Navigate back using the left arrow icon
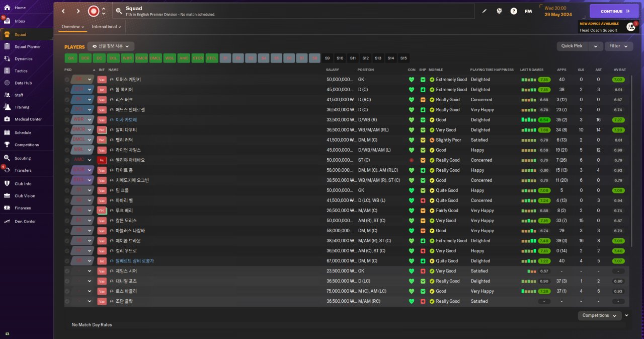The height and width of the screenshot is (339, 644). pyautogui.click(x=63, y=11)
